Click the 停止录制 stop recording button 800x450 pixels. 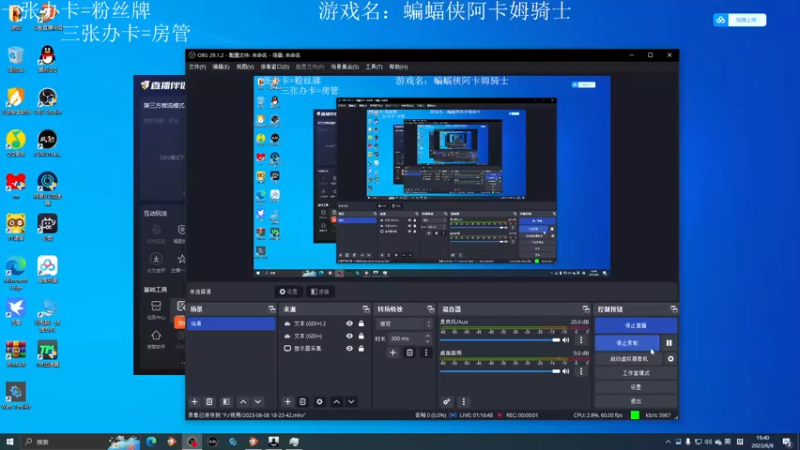coord(627,343)
